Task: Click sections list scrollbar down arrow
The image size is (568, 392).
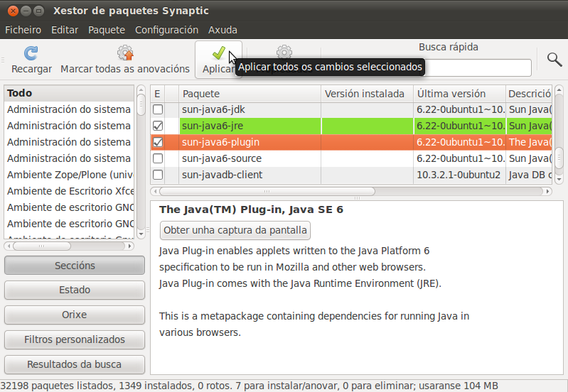Action: (141, 234)
